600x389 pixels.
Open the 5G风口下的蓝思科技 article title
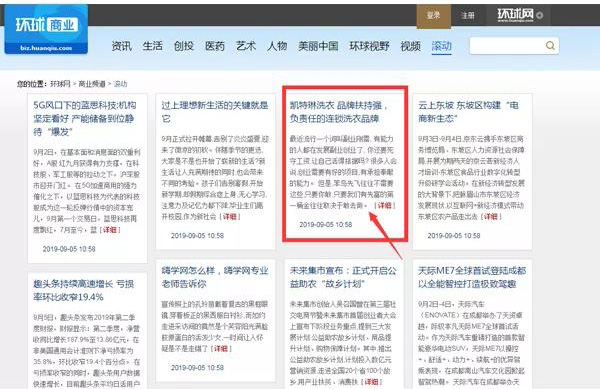(85, 118)
